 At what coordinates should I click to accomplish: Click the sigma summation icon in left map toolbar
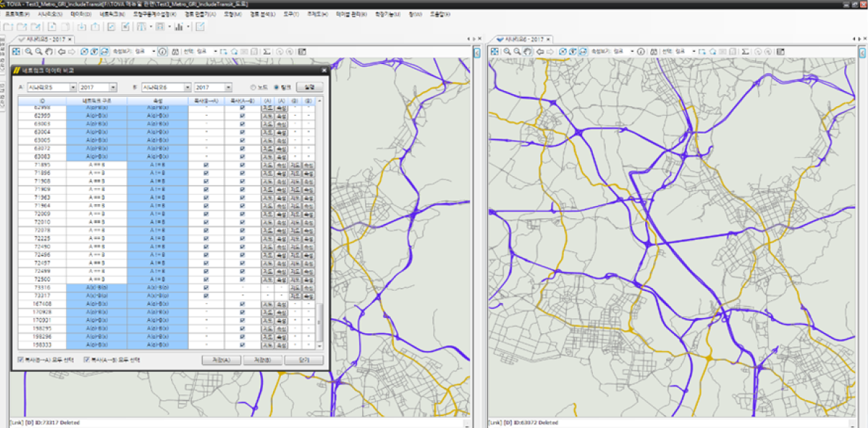[x=267, y=52]
